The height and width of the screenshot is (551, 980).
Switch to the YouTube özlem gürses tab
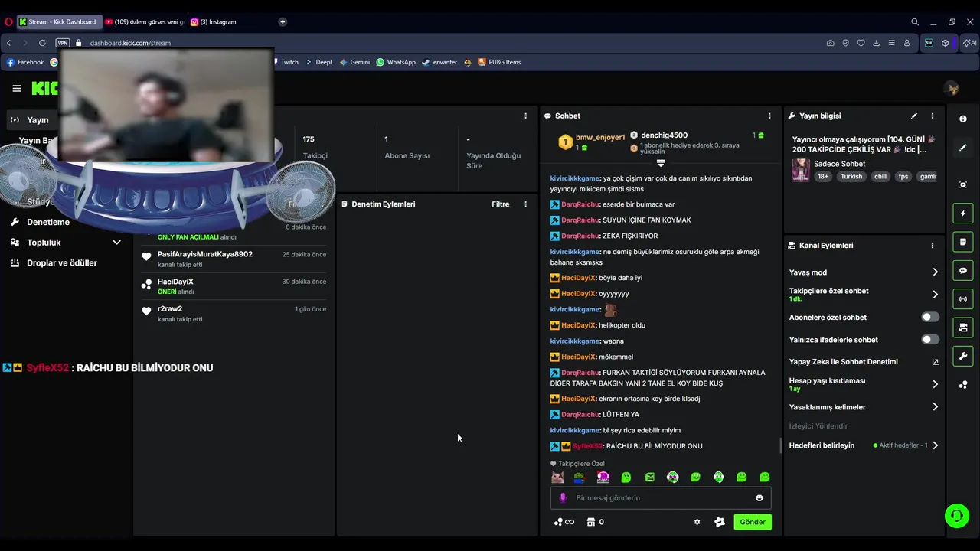[x=145, y=21]
